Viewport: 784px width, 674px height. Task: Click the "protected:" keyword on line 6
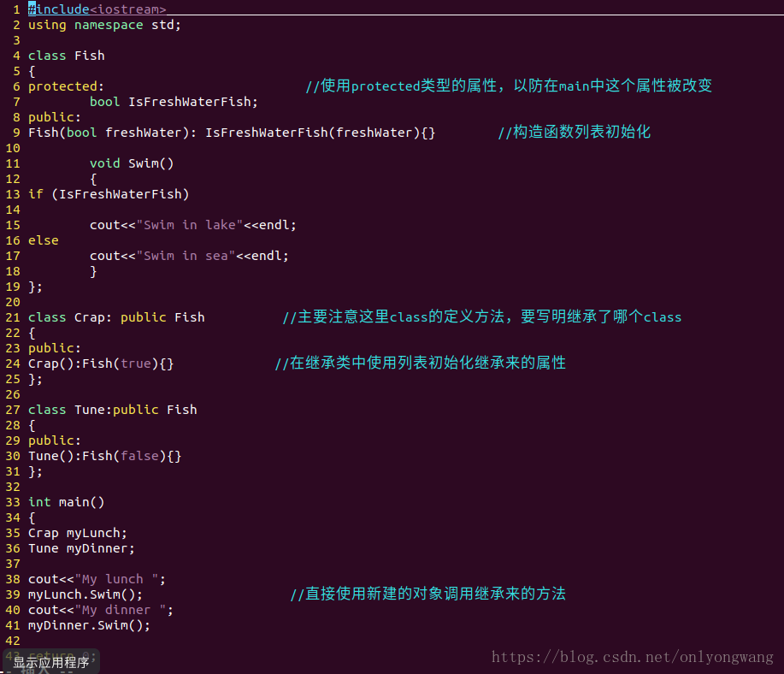(66, 86)
